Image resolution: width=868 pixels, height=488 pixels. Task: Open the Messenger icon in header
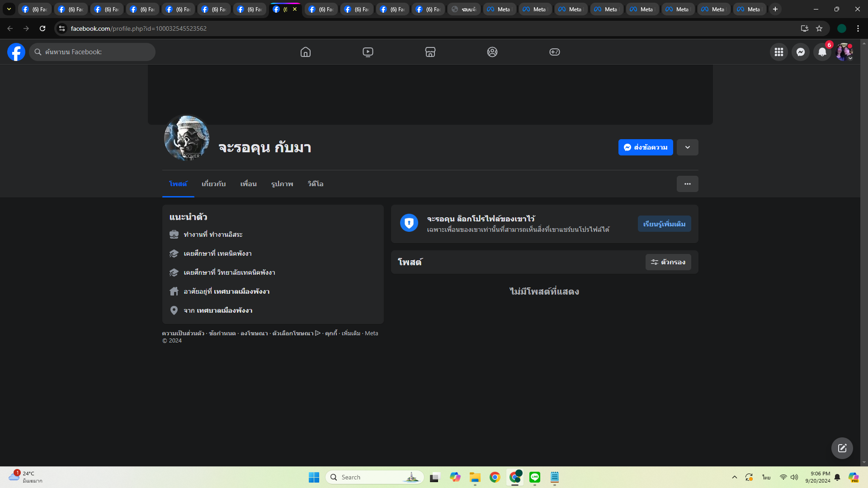(x=800, y=52)
